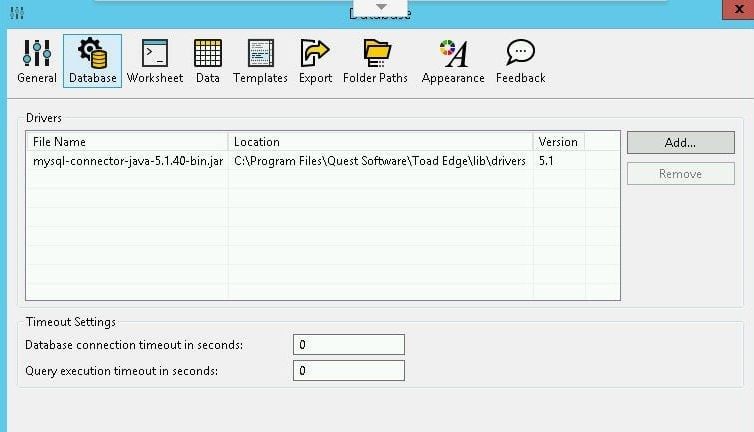Image resolution: width=754 pixels, height=432 pixels.
Task: Click the driver location path cell
Action: pyautogui.click(x=380, y=161)
